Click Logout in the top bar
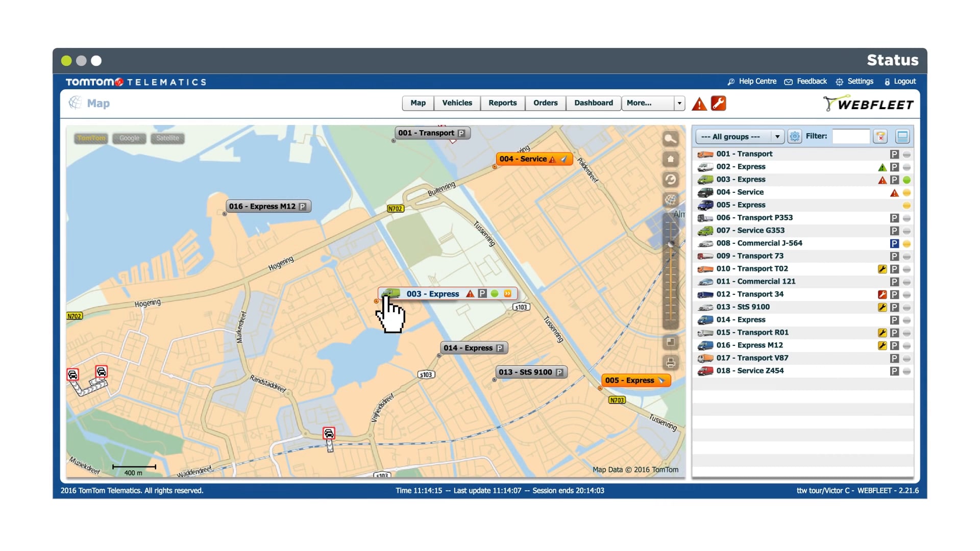The width and height of the screenshot is (980, 551). [x=900, y=82]
